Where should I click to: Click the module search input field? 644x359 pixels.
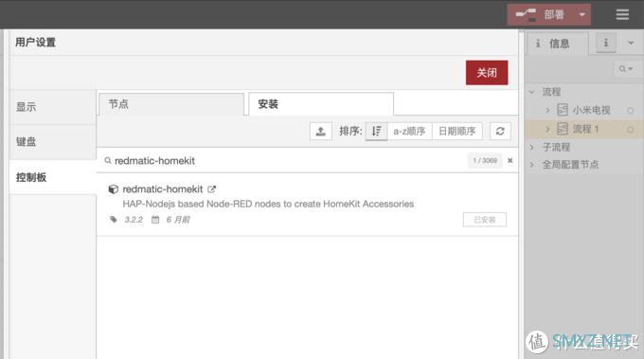pyautogui.click(x=288, y=161)
